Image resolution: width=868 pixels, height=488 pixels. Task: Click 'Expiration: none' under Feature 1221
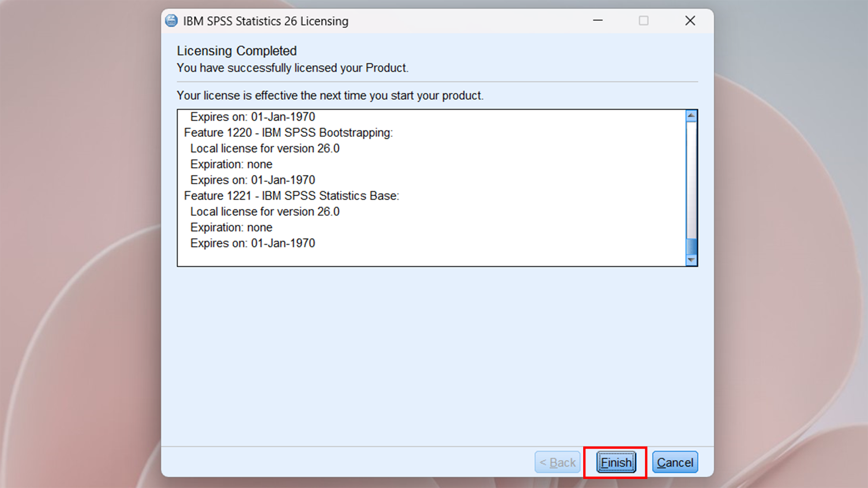tap(231, 228)
